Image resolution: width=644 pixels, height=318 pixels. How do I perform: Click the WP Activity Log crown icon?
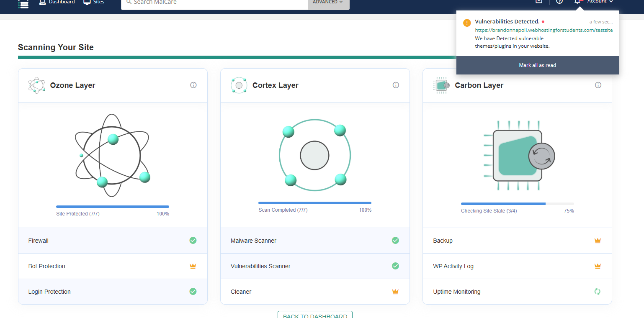(x=598, y=266)
